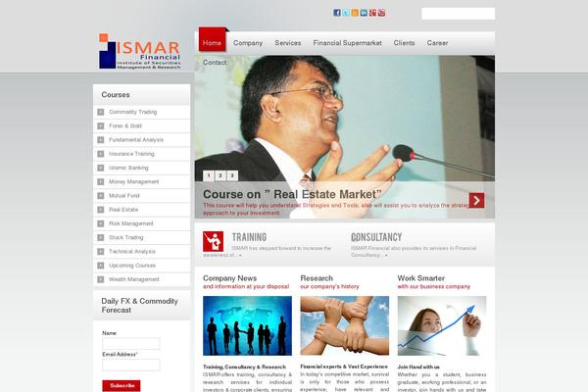Viewport: 588px width, 392px height.
Task: Open the Stock Trading course link
Action: [x=126, y=237]
